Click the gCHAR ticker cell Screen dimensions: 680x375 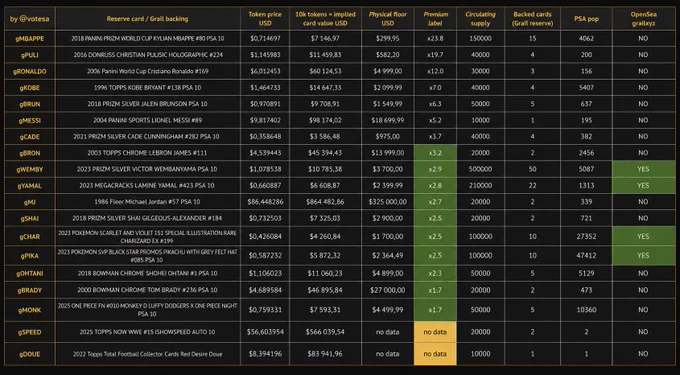[29, 237]
